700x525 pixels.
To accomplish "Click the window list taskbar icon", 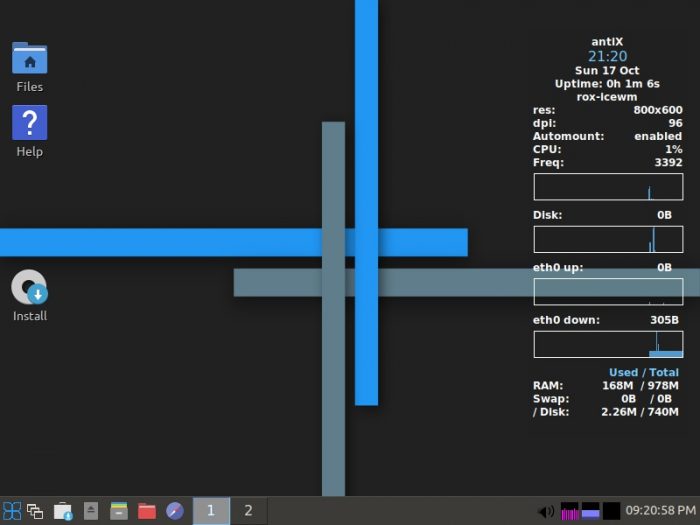I will [x=36, y=511].
